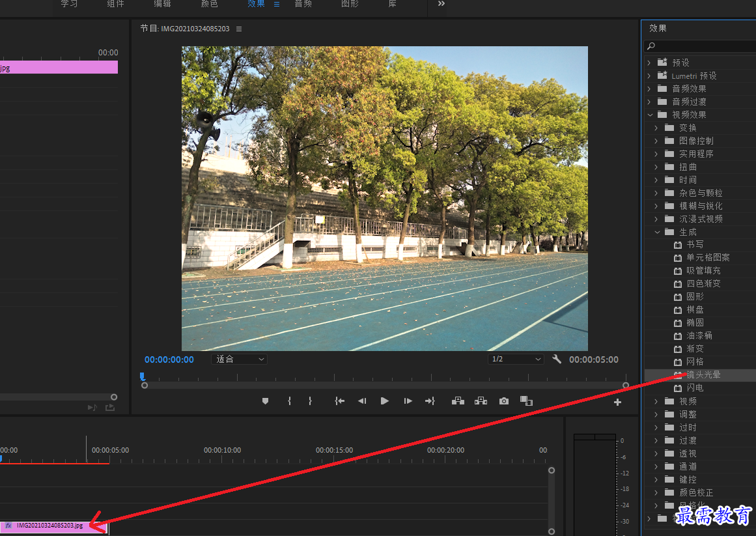Expand the 图像控制 folder

click(x=656, y=141)
